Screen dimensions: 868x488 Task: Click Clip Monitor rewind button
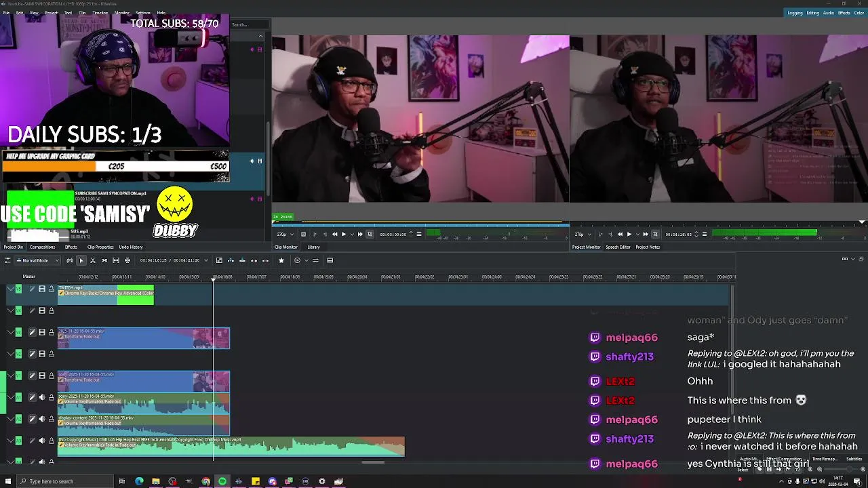tap(334, 235)
